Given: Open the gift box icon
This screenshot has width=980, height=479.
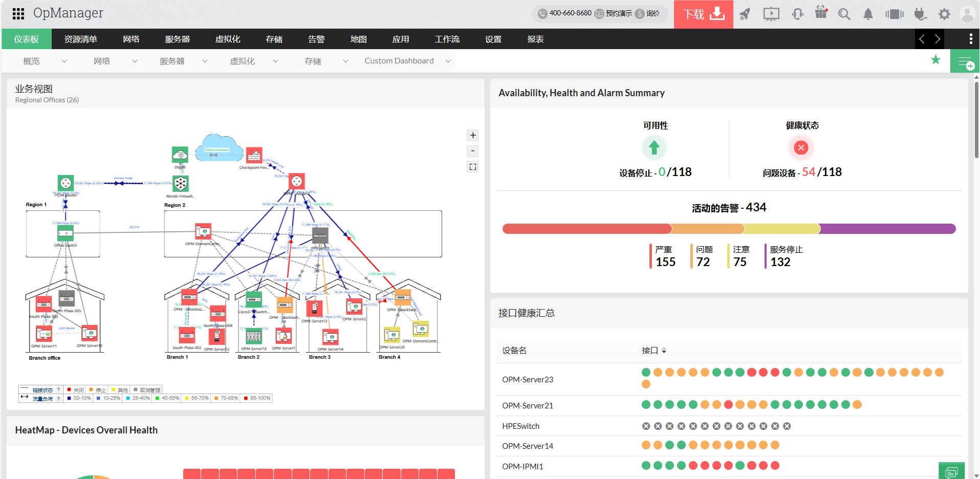Looking at the screenshot, I should point(821,13).
